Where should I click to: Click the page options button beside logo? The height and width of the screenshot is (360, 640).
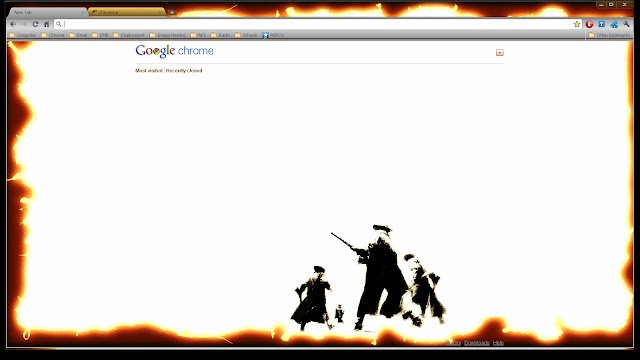coord(500,53)
